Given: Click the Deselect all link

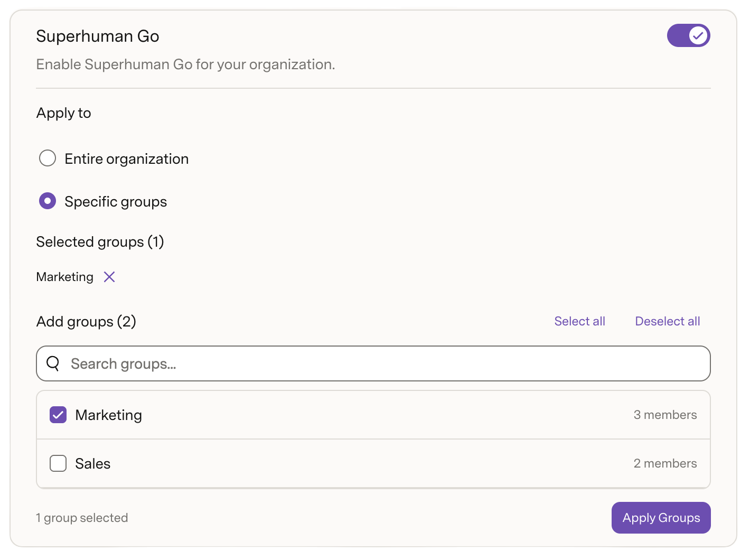Looking at the screenshot, I should pos(667,321).
